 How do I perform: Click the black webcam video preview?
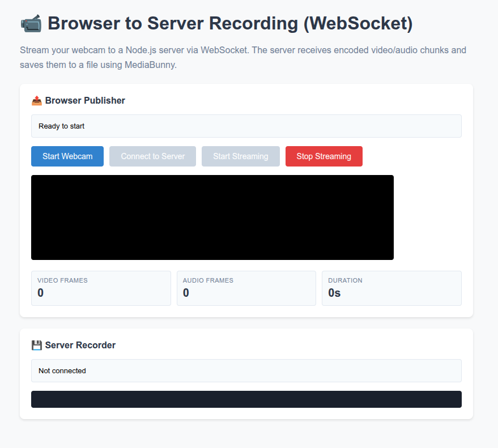pos(212,217)
